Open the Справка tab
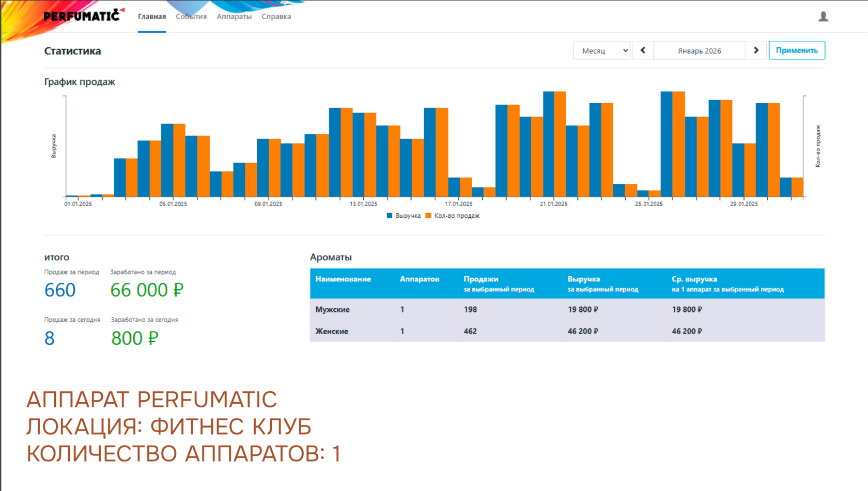The width and height of the screenshot is (868, 491). pos(276,17)
